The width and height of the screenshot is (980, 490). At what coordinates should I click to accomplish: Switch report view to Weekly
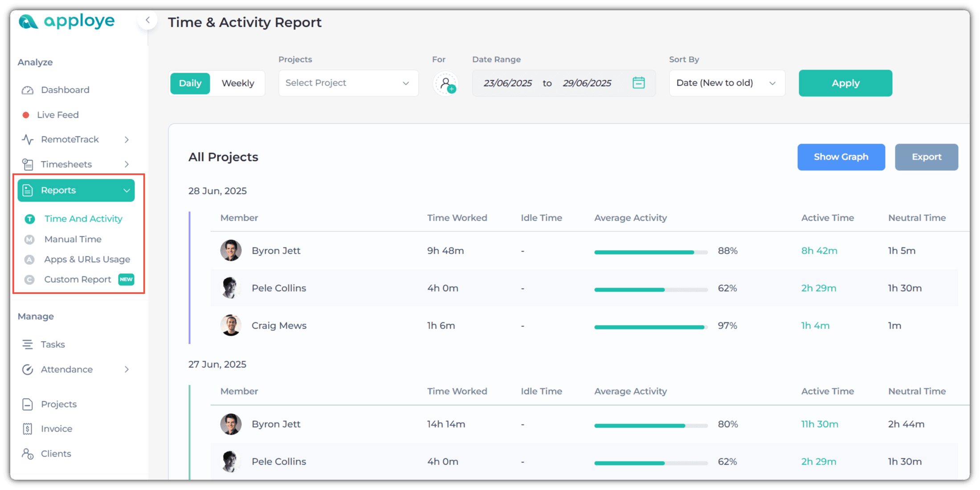[x=238, y=83]
